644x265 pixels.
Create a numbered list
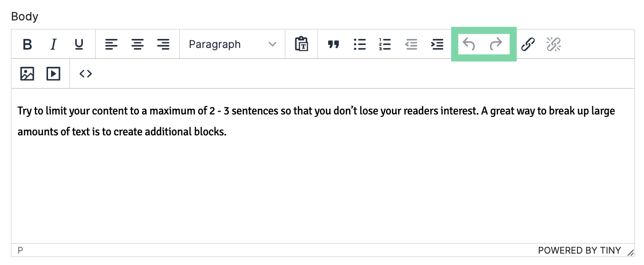point(385,45)
